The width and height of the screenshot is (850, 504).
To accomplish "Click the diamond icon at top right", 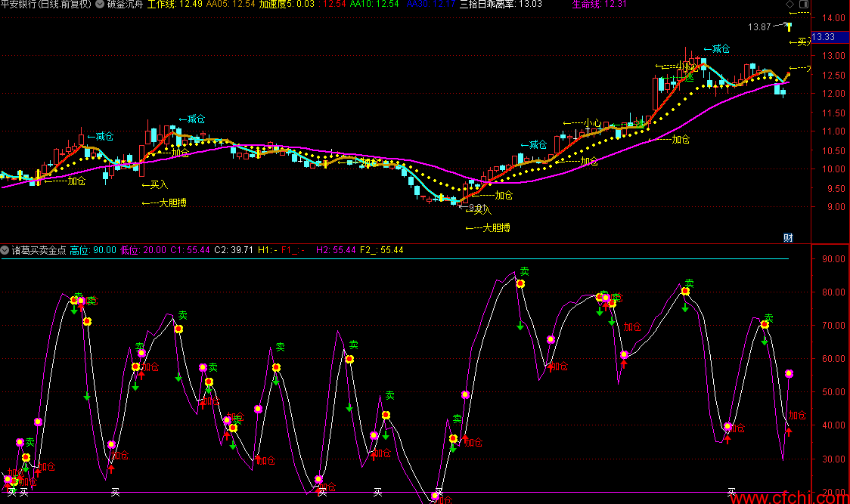I will pos(790,5).
